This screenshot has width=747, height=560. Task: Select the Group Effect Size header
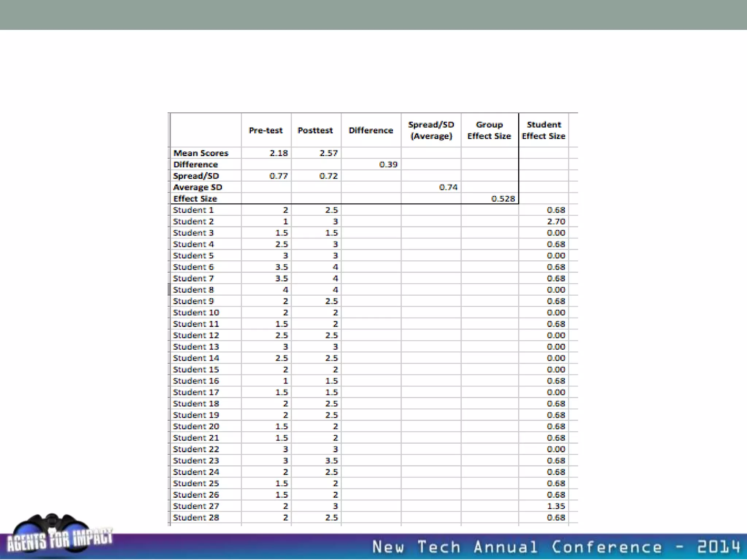[x=489, y=131]
